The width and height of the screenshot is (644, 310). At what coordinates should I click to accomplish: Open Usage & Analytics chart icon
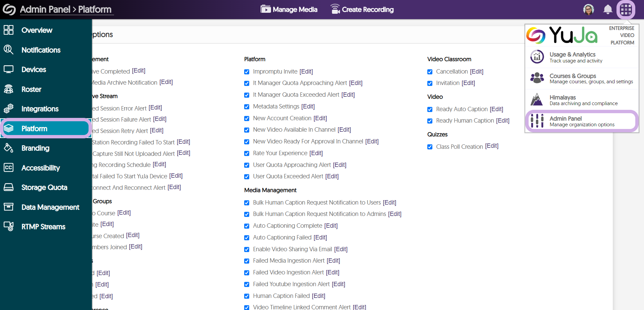pyautogui.click(x=537, y=57)
